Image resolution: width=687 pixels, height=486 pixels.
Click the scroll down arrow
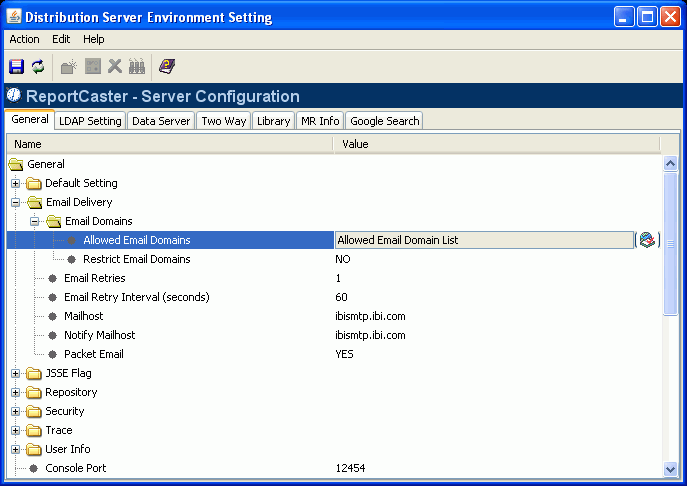(x=670, y=469)
